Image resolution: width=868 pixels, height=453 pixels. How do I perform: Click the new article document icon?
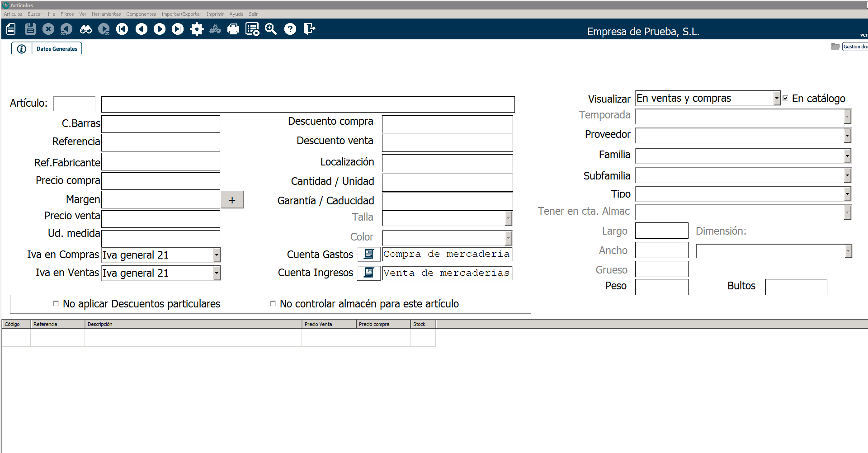click(11, 29)
